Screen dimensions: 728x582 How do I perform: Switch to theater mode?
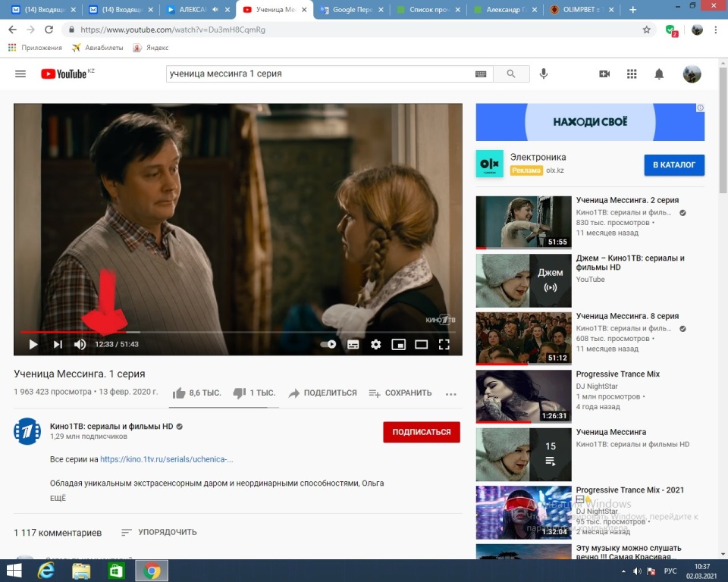coord(421,344)
